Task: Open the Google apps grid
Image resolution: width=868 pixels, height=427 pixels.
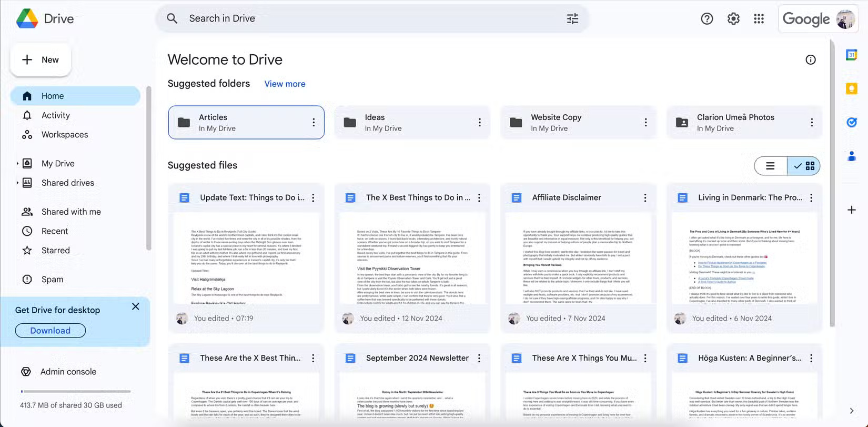Action: click(759, 19)
